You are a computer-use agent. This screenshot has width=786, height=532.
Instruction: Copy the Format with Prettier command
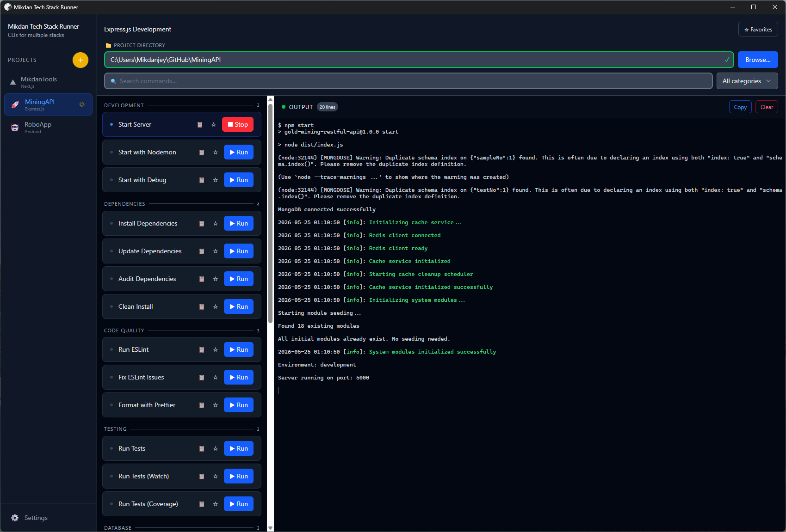[202, 405]
